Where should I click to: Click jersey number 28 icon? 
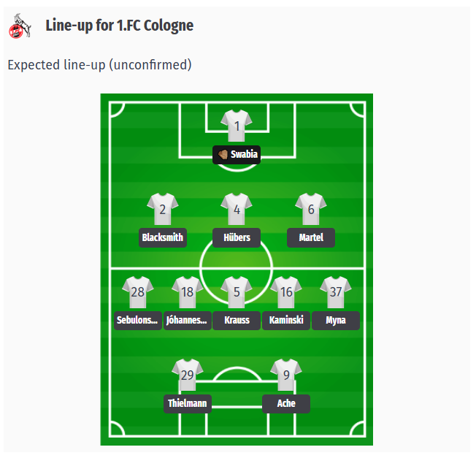click(137, 292)
